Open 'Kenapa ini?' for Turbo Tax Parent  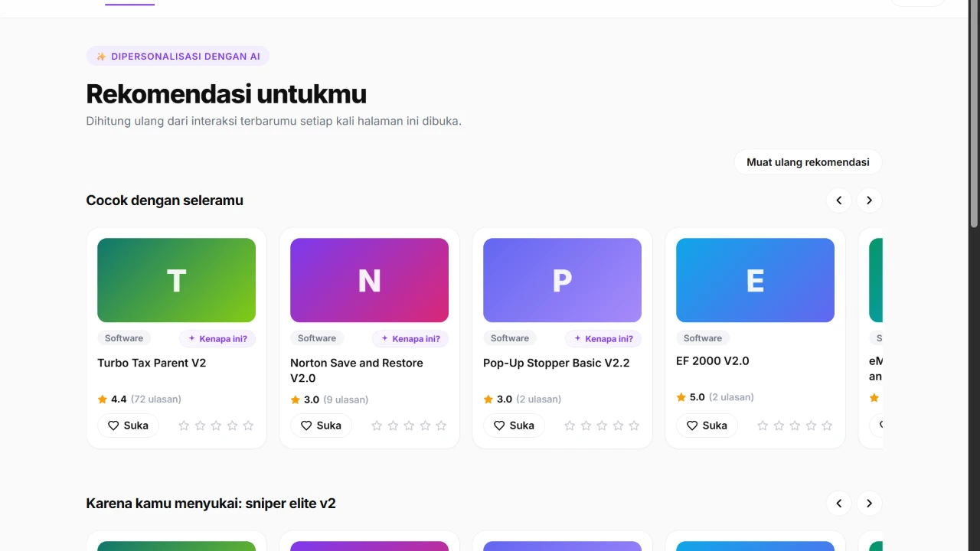pyautogui.click(x=217, y=338)
